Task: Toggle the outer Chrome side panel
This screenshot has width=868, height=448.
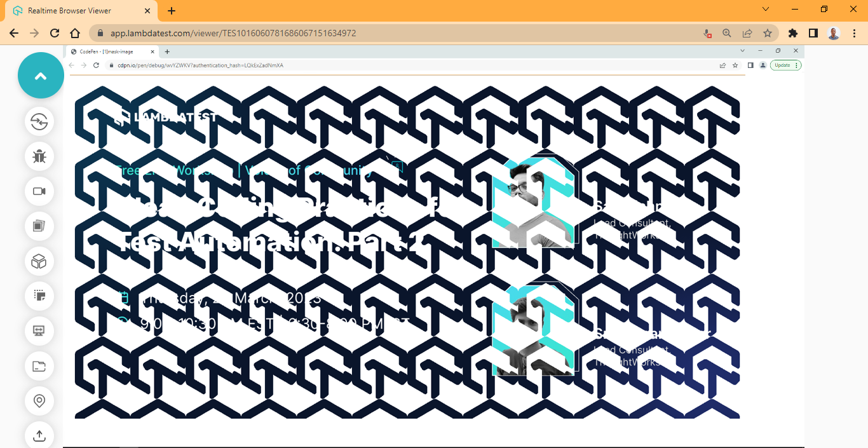Action: point(813,33)
